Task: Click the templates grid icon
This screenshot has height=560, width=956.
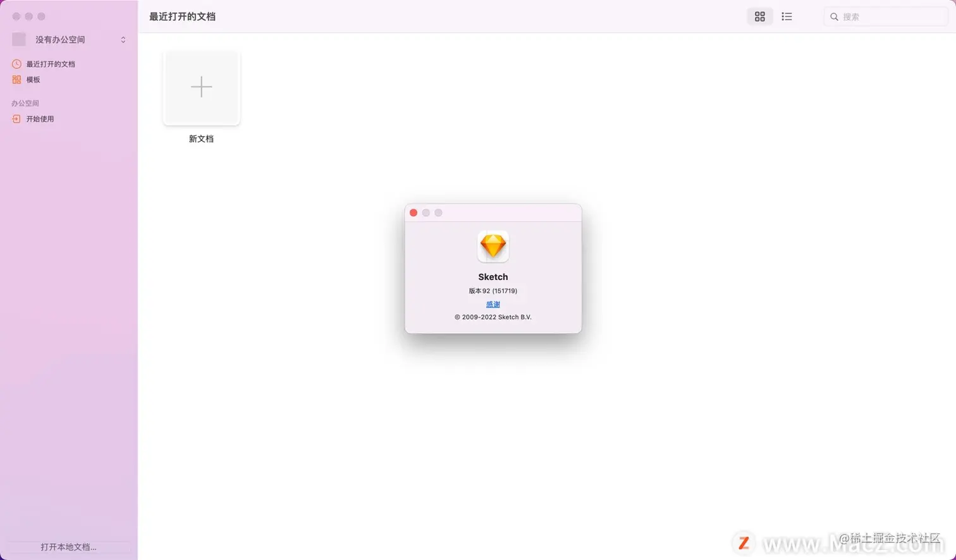Action: tap(16, 80)
